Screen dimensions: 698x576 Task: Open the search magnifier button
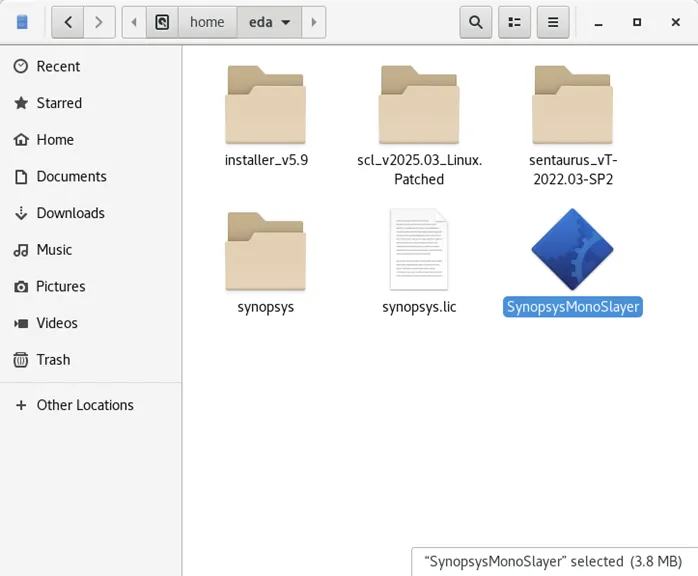(x=476, y=22)
